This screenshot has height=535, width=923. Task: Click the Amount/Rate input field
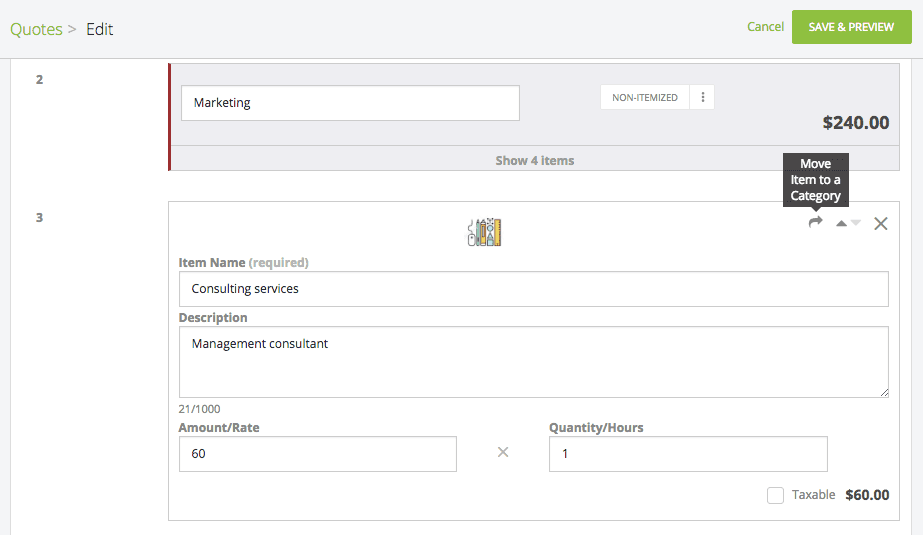tap(317, 454)
